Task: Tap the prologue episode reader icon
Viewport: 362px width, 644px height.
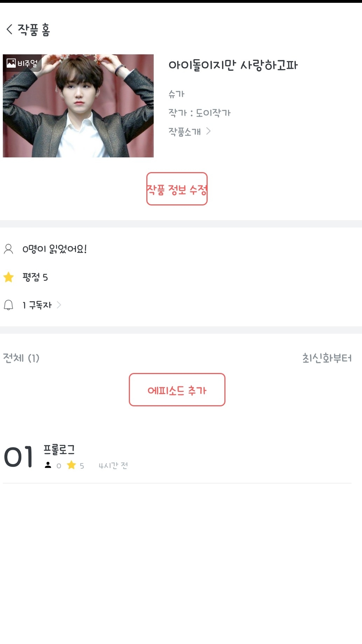Action: (48, 465)
